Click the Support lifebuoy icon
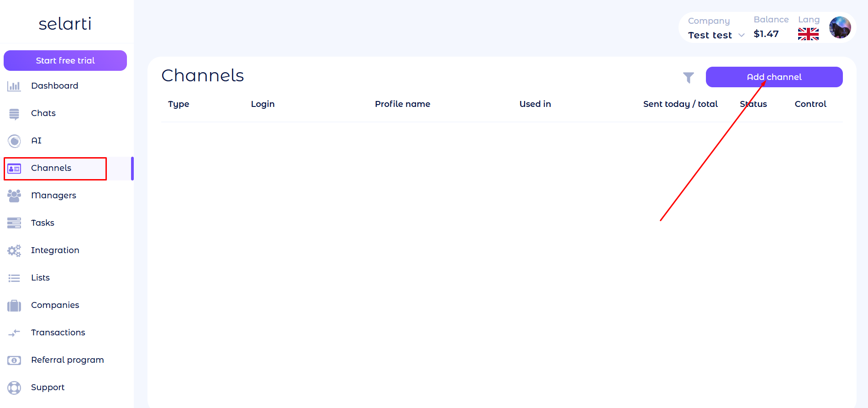The image size is (868, 408). pos(14,388)
